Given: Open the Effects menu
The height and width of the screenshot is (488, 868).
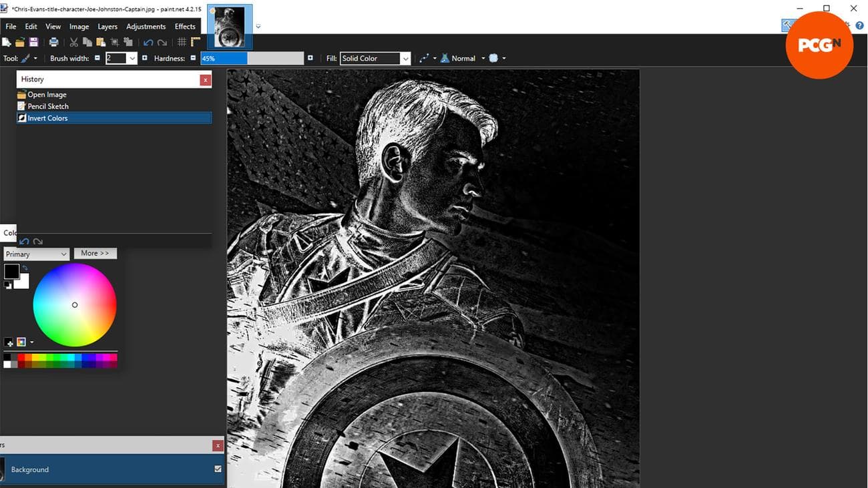Looking at the screenshot, I should pos(185,27).
